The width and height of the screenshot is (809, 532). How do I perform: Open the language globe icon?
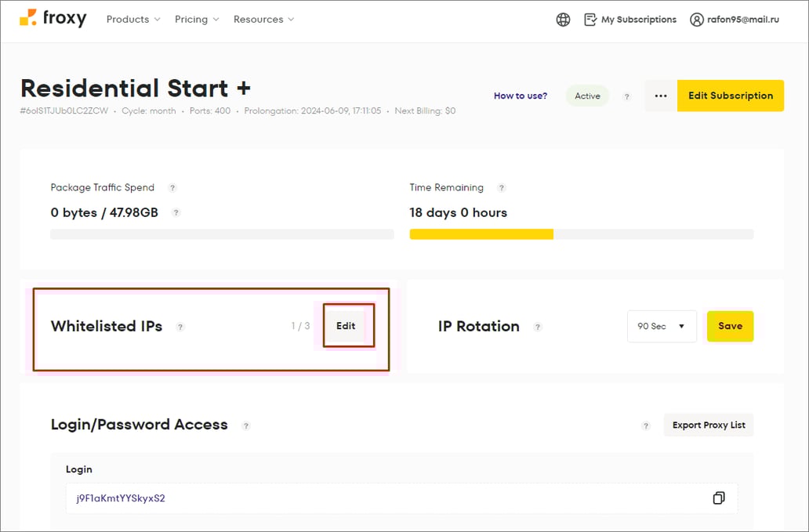[563, 19]
